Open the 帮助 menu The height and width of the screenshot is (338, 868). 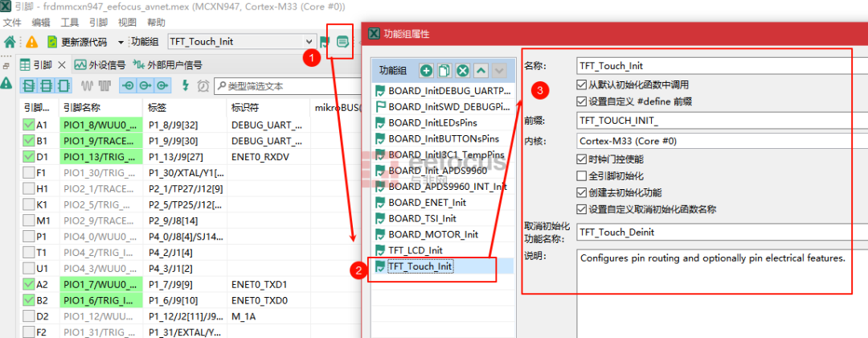[x=156, y=23]
